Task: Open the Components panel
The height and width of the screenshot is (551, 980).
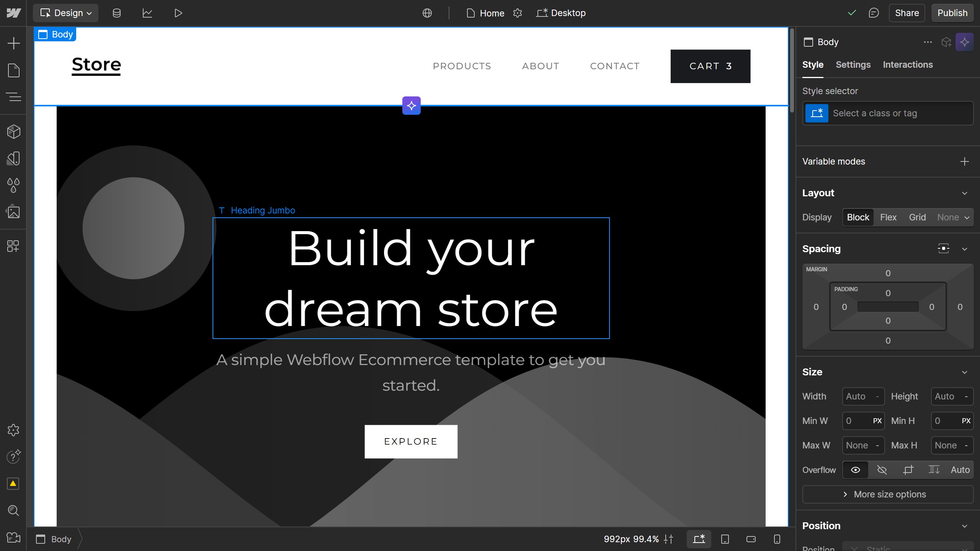Action: (x=14, y=131)
